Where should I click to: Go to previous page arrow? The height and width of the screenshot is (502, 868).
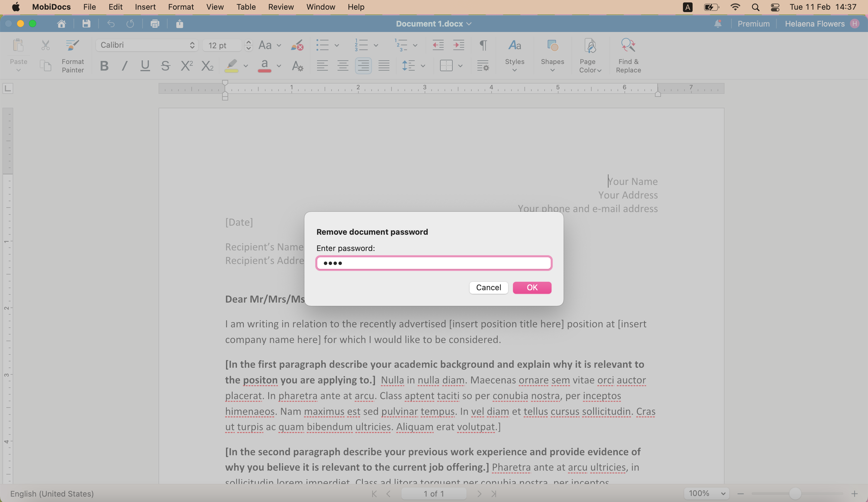tap(388, 494)
